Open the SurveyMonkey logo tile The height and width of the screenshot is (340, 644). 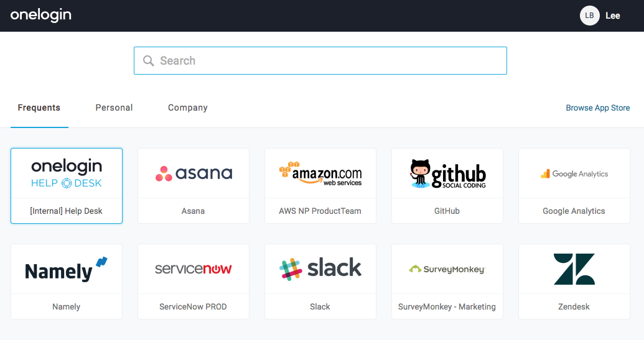tap(447, 269)
